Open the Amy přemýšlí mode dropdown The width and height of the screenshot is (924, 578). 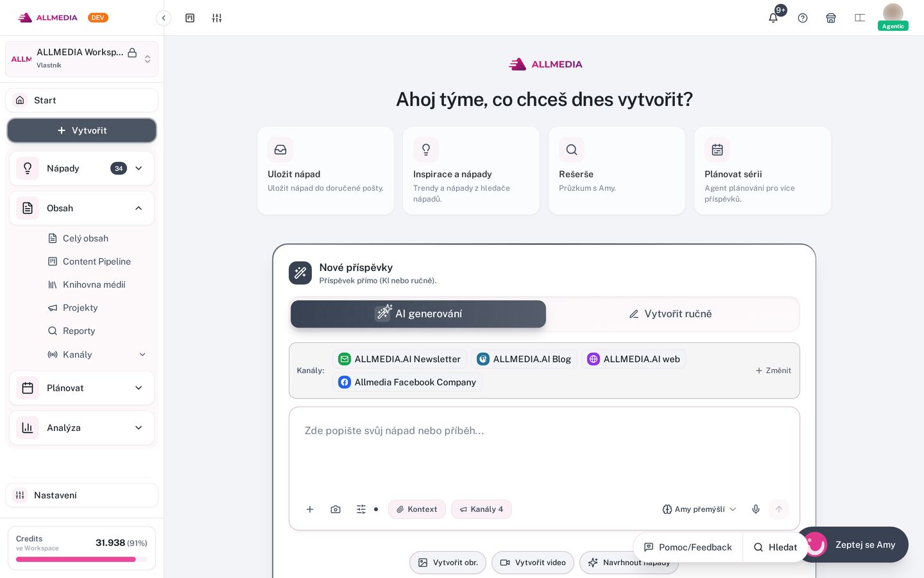point(699,509)
